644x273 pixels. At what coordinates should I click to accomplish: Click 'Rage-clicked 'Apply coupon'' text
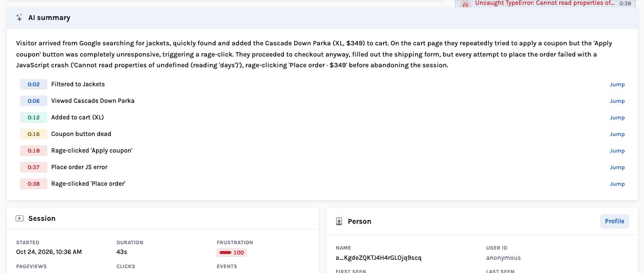(x=92, y=151)
